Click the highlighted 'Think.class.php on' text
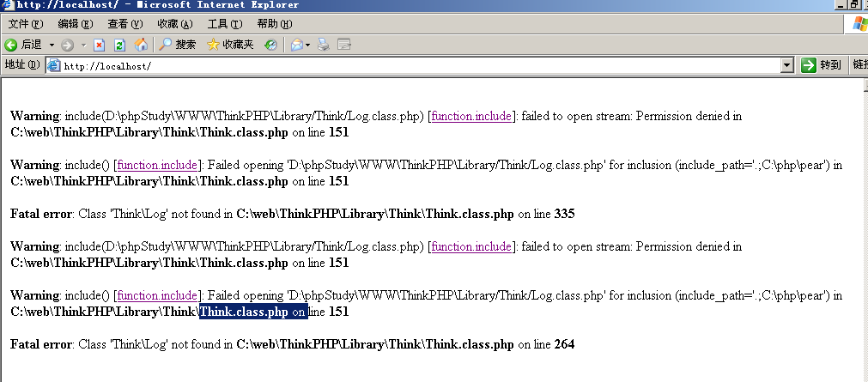The image size is (868, 382). tap(253, 312)
